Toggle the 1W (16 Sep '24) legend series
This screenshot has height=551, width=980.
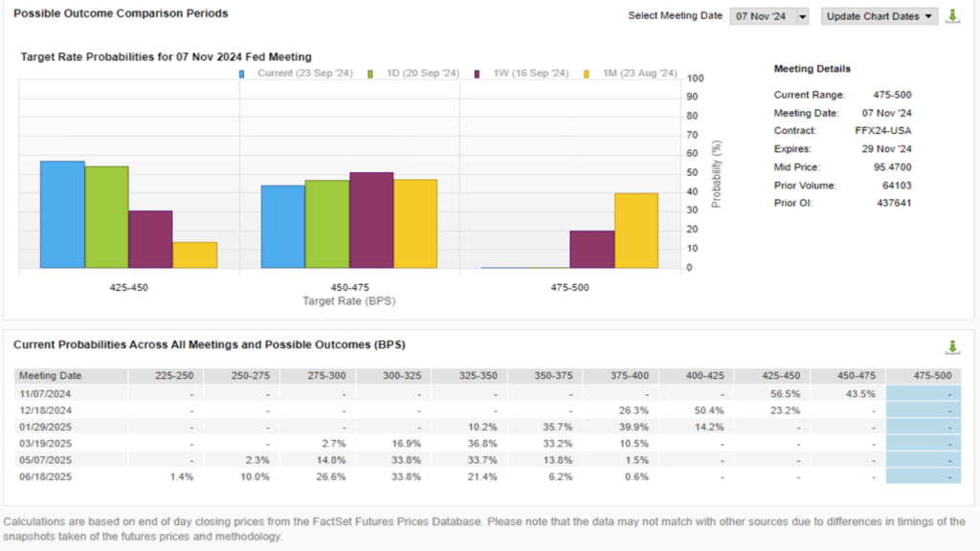(522, 73)
